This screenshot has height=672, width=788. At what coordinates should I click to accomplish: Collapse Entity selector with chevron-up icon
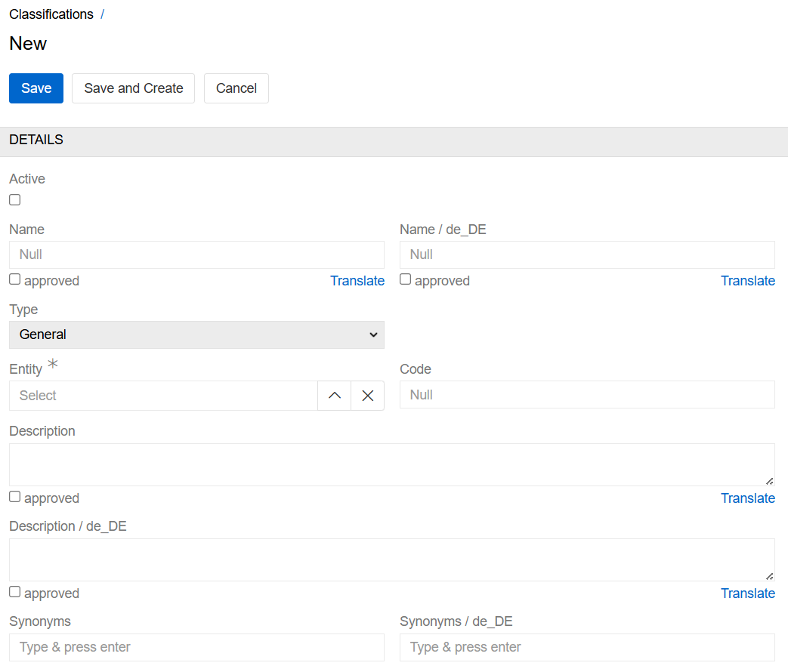pyautogui.click(x=335, y=396)
